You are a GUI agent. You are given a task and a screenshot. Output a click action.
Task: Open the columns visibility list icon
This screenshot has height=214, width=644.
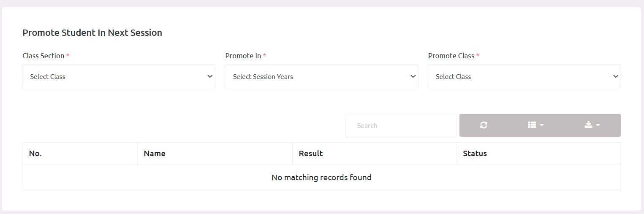point(532,125)
